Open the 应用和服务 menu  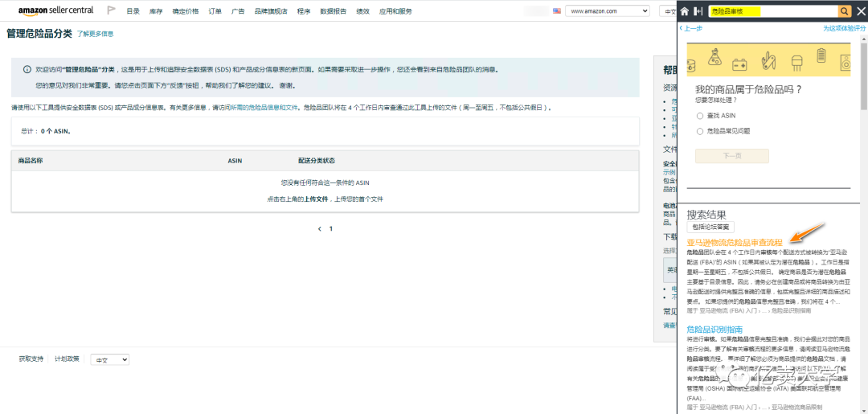click(395, 11)
